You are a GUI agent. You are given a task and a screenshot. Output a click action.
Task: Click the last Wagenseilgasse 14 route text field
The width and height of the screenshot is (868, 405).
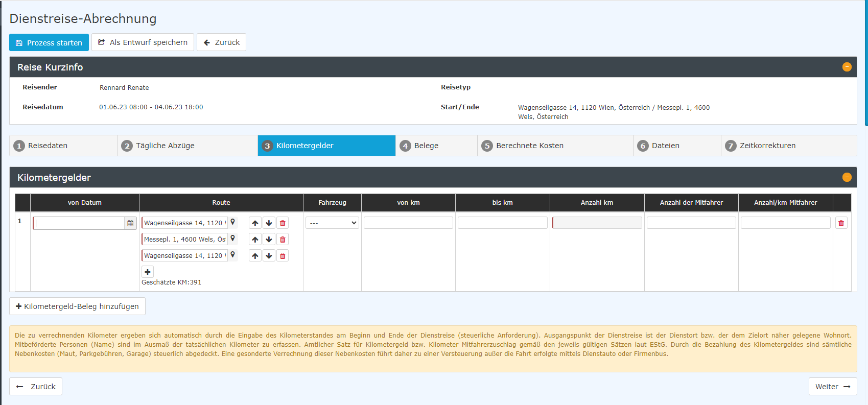pos(184,256)
